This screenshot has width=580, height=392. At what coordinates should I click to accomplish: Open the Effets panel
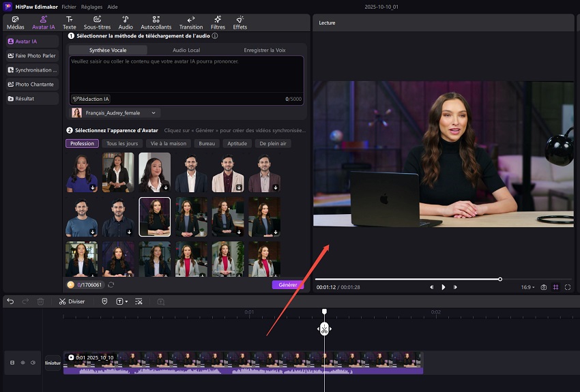[x=240, y=22]
